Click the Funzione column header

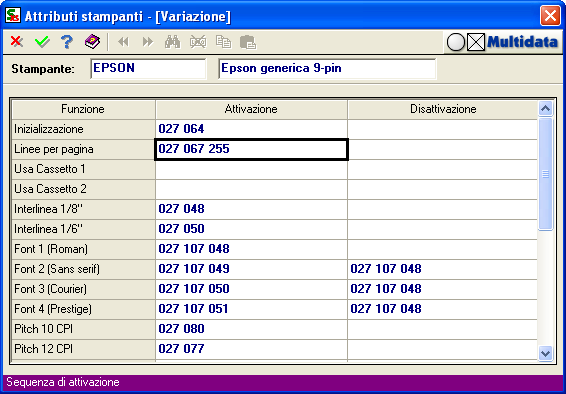pyautogui.click(x=83, y=109)
